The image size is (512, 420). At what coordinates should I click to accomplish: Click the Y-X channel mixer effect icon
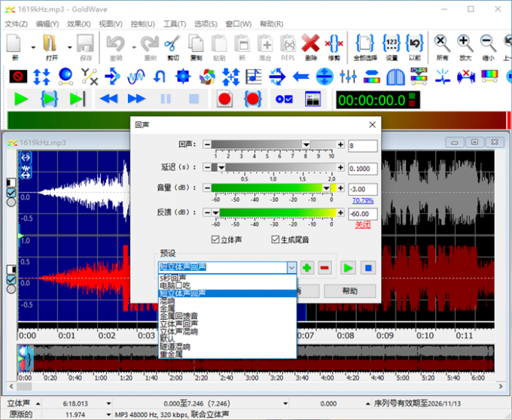pos(90,77)
